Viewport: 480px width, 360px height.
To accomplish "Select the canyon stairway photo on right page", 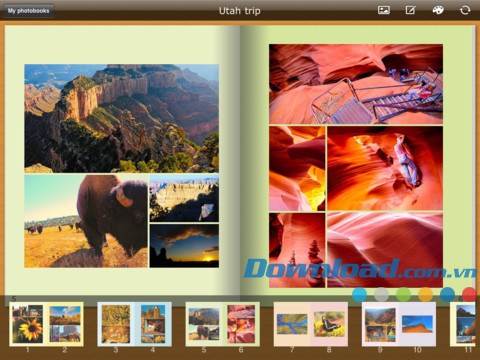I will pyautogui.click(x=356, y=84).
